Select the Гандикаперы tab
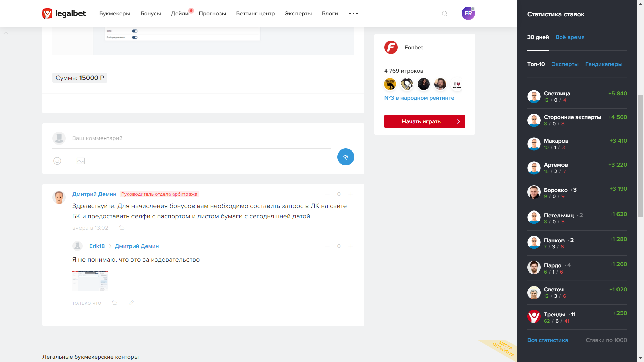 pos(603,64)
